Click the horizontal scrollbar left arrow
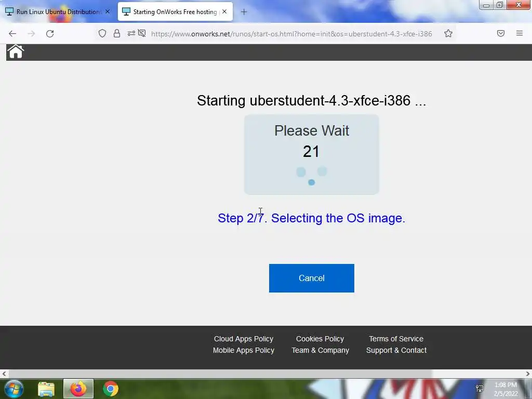 point(4,374)
